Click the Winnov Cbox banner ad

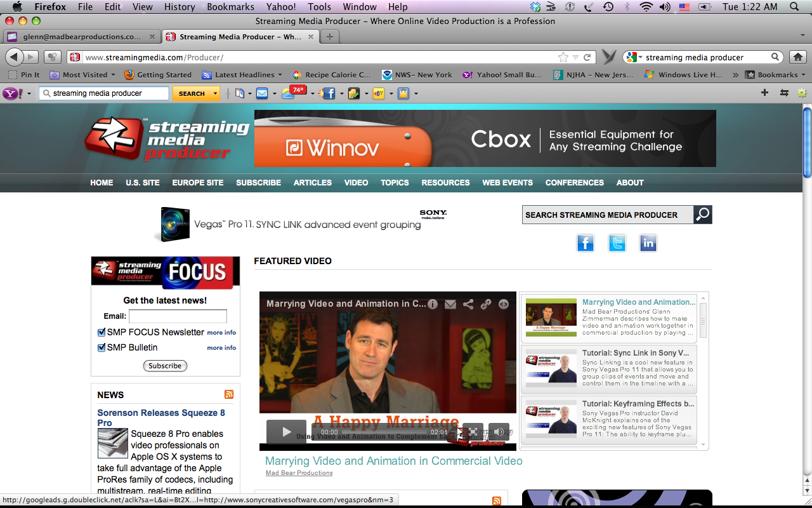[485, 138]
